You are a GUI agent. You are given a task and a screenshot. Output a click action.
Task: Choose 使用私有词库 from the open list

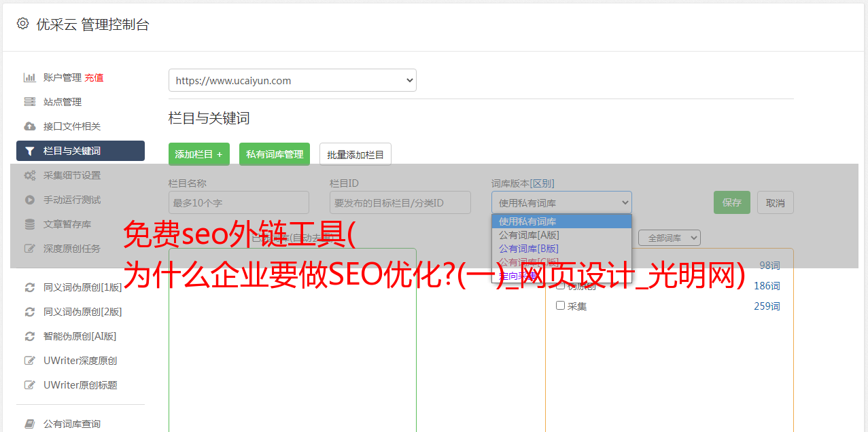[561, 221]
